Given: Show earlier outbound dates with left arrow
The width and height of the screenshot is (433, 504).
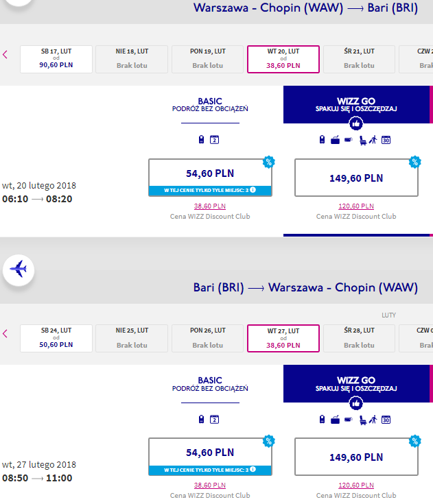Looking at the screenshot, I should click(5, 55).
